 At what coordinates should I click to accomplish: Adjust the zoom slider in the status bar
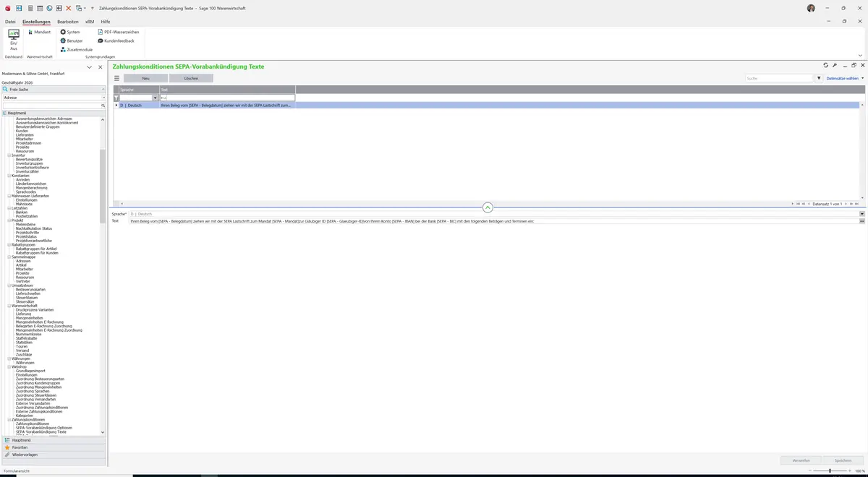(830, 470)
